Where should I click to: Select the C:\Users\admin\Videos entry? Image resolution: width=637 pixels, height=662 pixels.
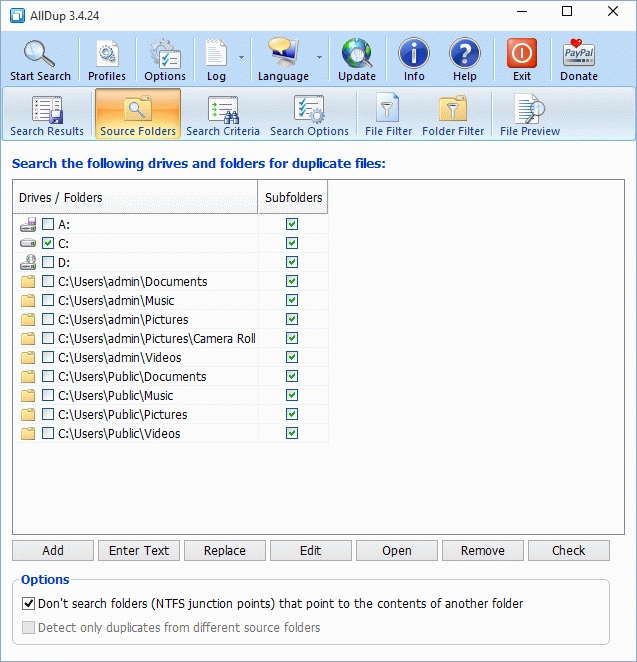point(120,358)
